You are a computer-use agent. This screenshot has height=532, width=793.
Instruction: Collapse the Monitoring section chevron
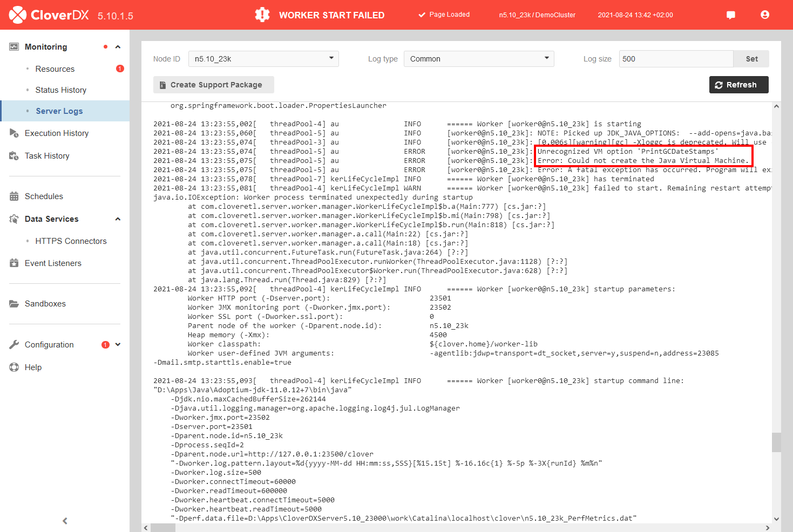pos(118,47)
